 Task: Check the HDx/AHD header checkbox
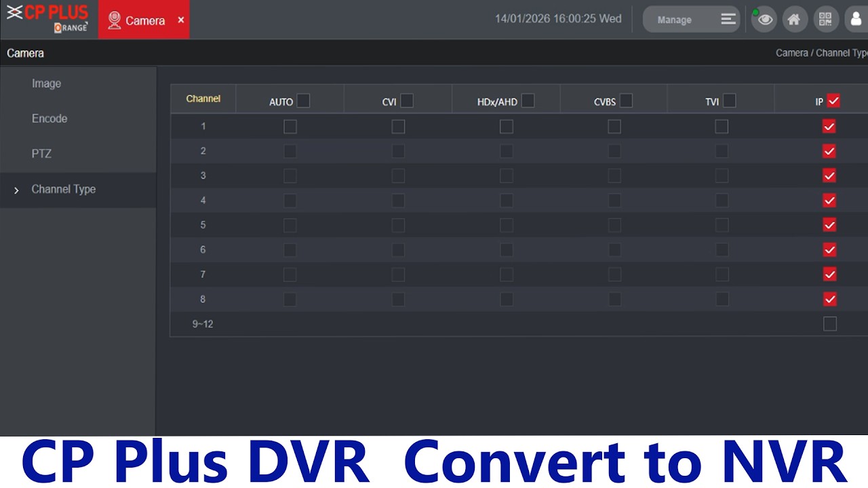coord(528,101)
